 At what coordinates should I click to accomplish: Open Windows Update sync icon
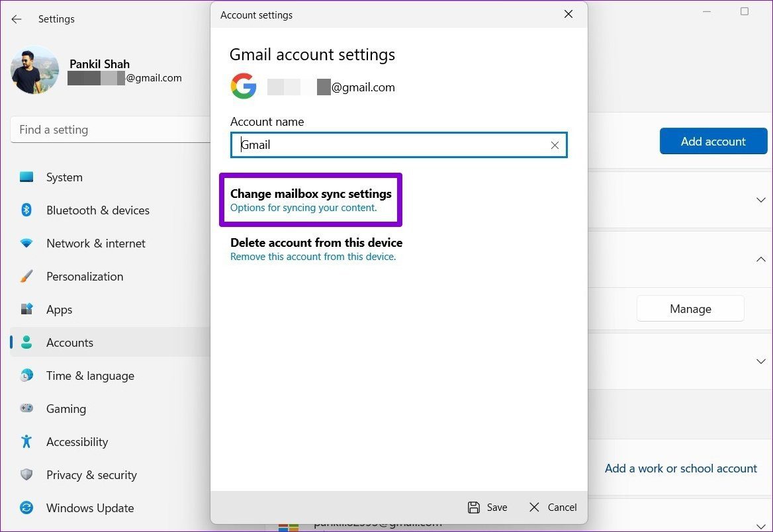click(26, 508)
